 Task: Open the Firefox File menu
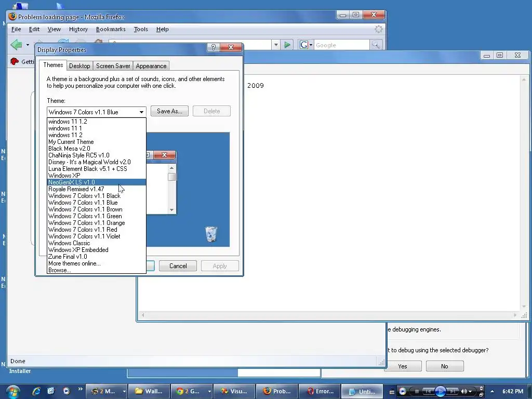pos(16,29)
